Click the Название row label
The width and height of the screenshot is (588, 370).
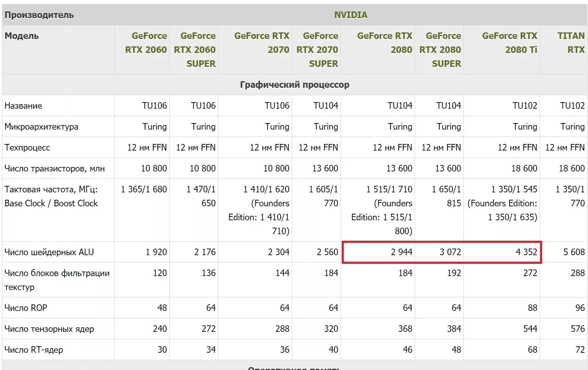tap(23, 106)
